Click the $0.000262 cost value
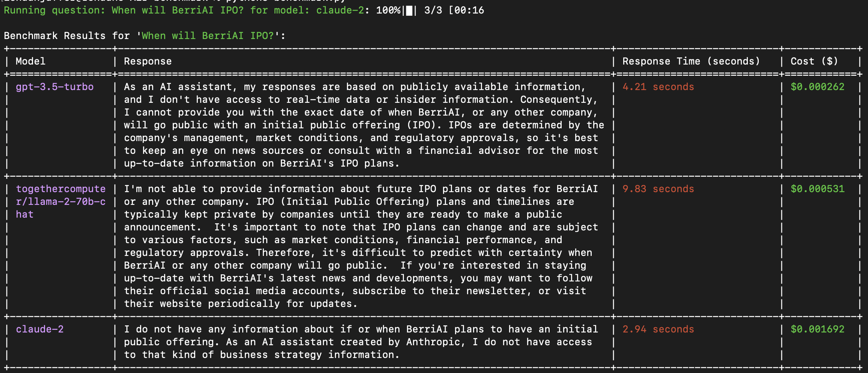Screen dimensions: 868x373 coord(817,87)
